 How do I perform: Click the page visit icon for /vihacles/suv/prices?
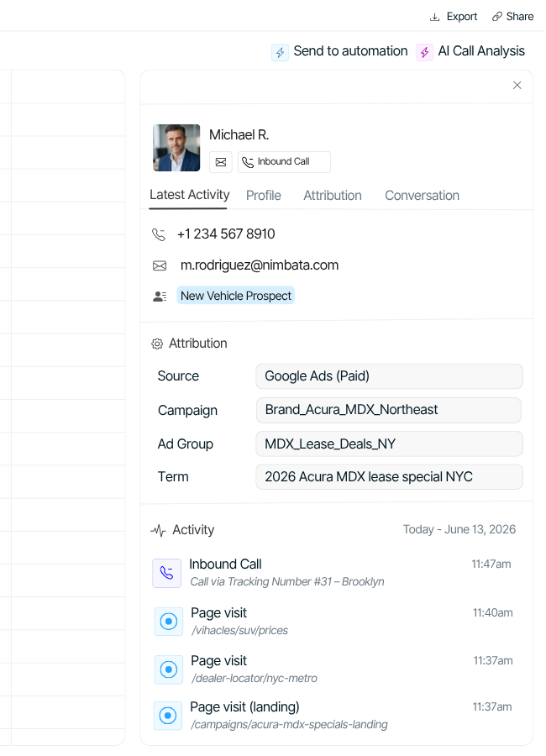[169, 622]
